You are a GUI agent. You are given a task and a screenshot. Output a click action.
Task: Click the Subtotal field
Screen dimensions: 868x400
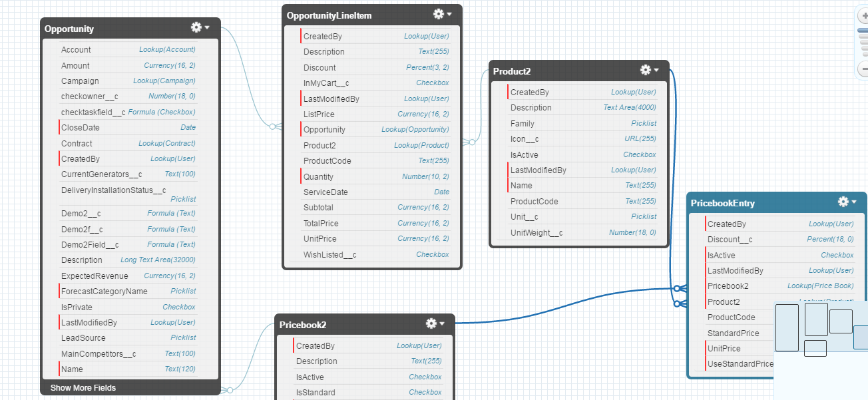click(x=376, y=208)
